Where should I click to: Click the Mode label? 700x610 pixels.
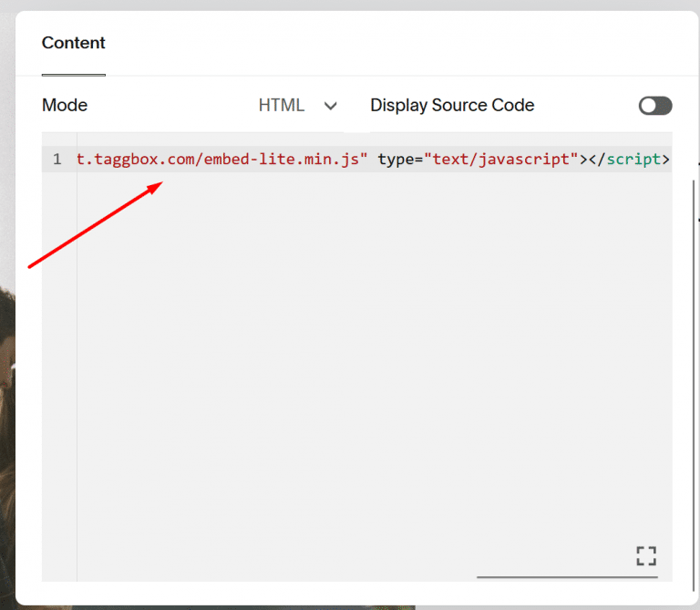click(x=65, y=106)
